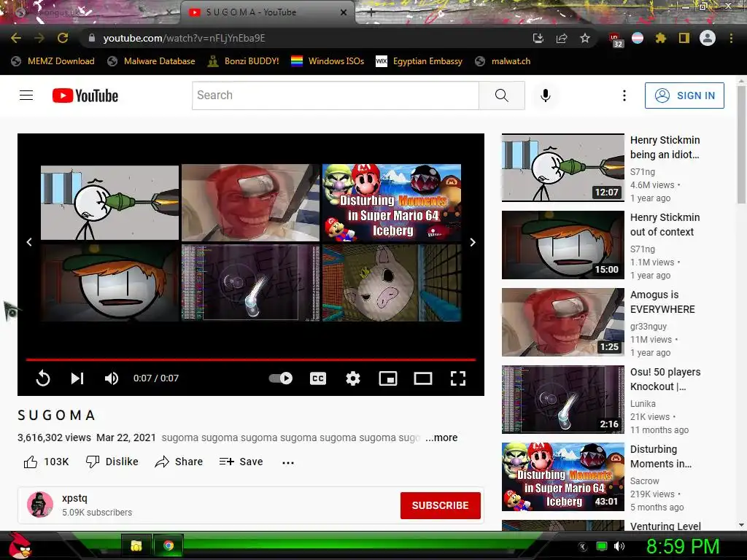Image resolution: width=747 pixels, height=560 pixels.
Task: Toggle full screen mode
Action: coord(458,378)
